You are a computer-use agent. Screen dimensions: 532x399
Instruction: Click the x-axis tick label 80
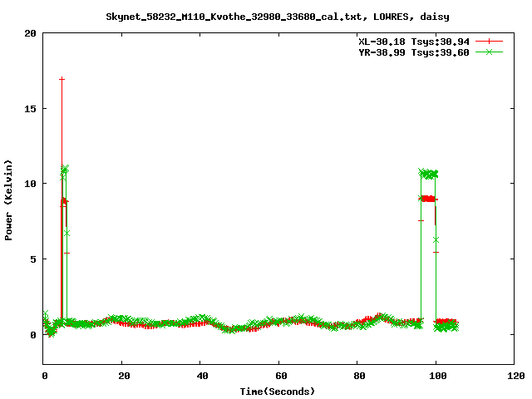click(357, 376)
